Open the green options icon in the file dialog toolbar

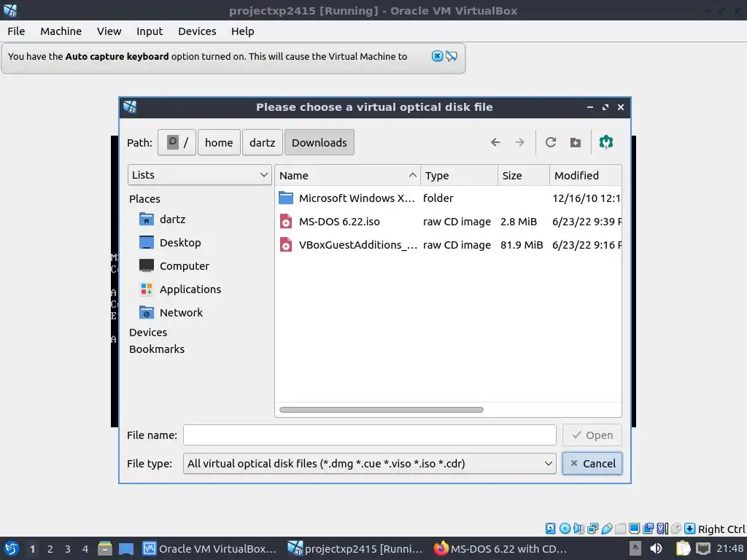point(606,142)
